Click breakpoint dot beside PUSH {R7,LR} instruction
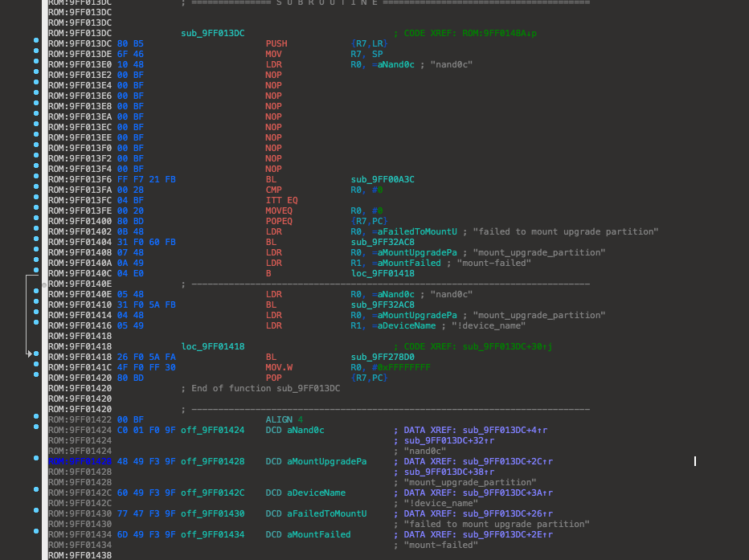 click(x=36, y=39)
